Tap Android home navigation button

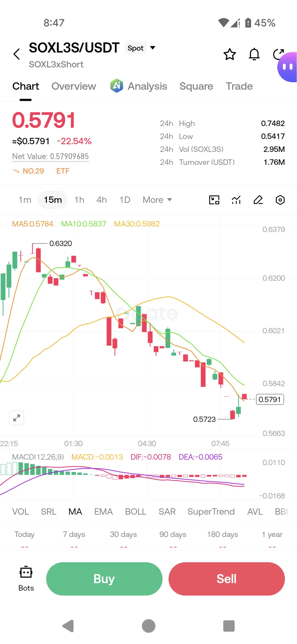148,626
